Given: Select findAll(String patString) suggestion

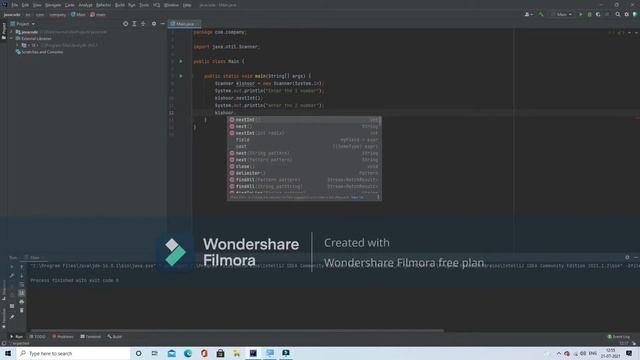Looking at the screenshot, I should click(304, 187).
